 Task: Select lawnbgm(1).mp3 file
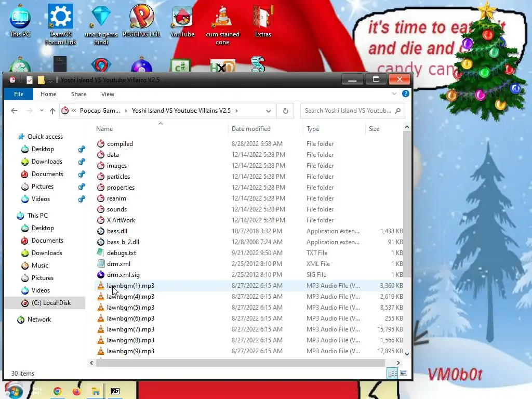130,286
